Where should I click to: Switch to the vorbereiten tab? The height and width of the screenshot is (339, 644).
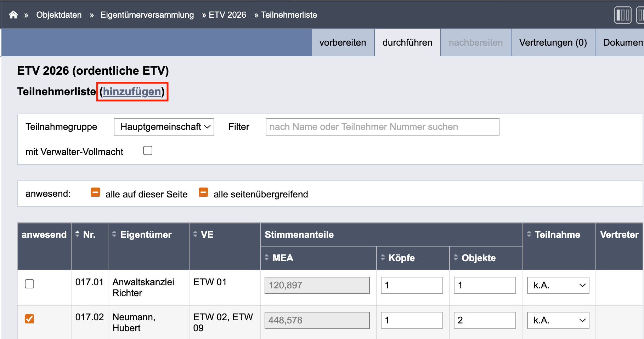(343, 42)
